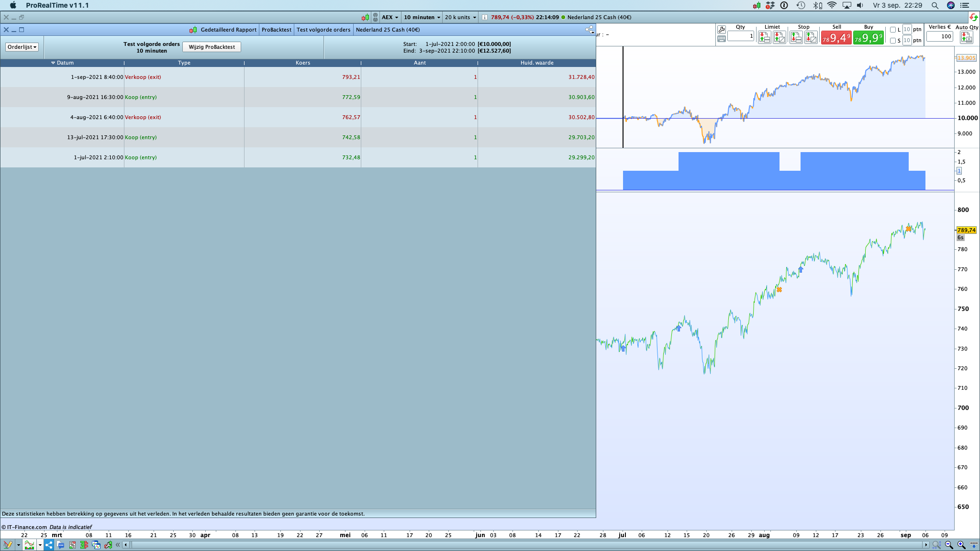Click the share icon in the report header
The image size is (980, 551).
(589, 30)
